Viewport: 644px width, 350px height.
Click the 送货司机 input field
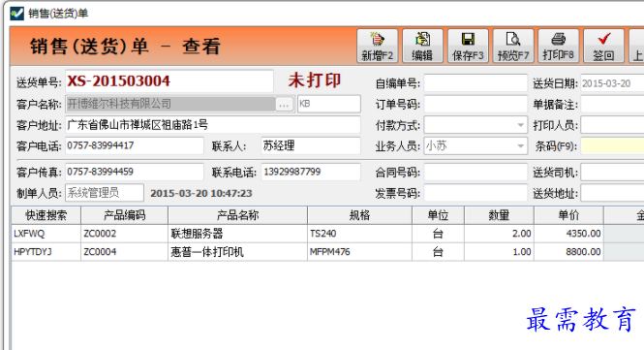[612, 173]
